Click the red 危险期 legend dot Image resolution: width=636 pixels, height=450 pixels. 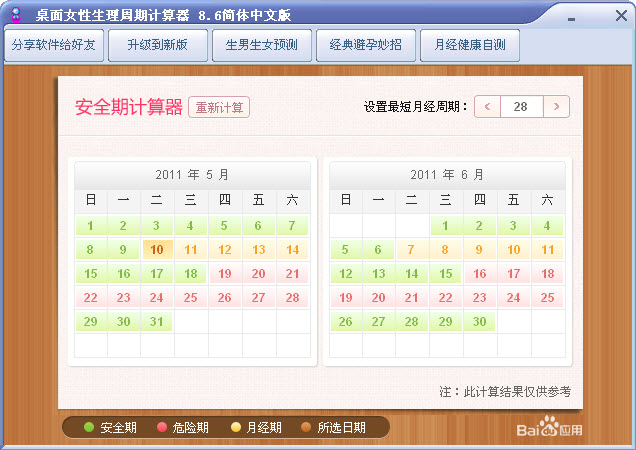pos(162,427)
